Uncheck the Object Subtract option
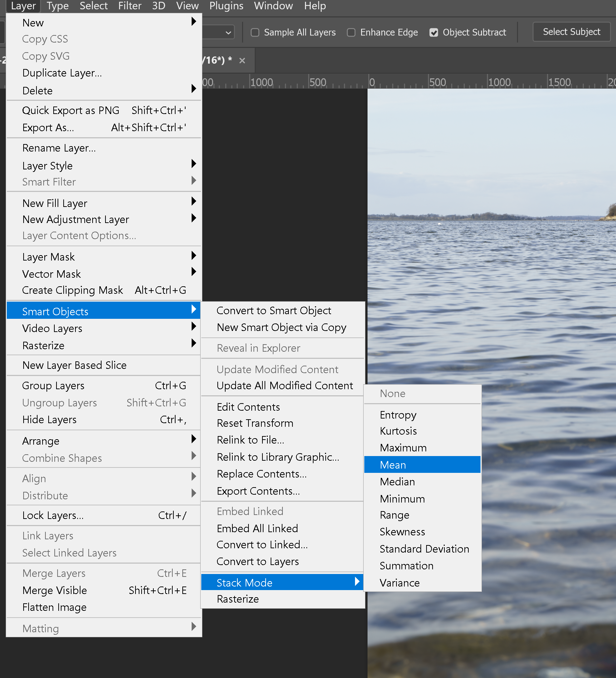Screen dimensions: 616x678 click(434, 33)
